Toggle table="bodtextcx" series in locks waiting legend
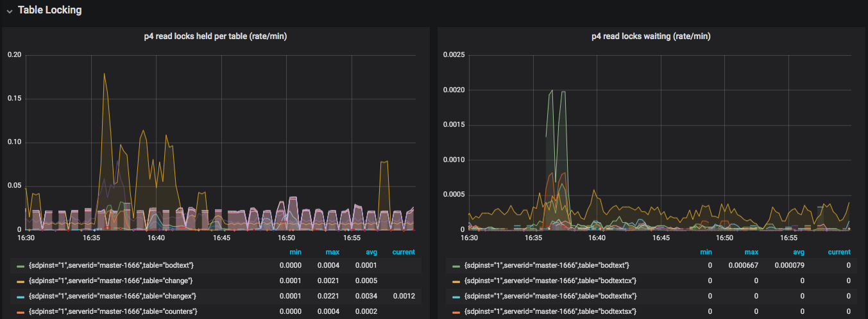 point(550,281)
